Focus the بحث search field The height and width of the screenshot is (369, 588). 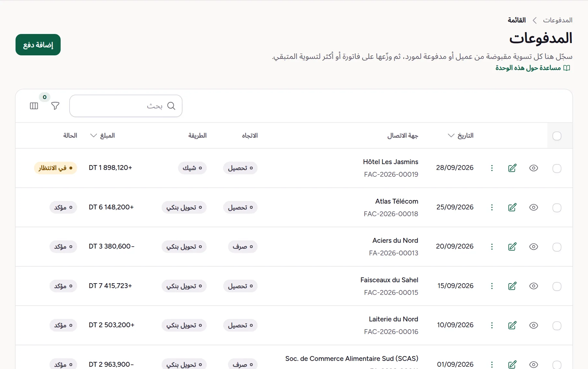pos(126,106)
